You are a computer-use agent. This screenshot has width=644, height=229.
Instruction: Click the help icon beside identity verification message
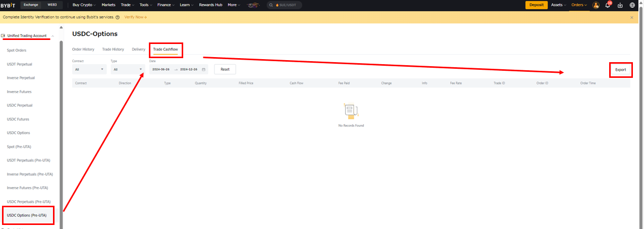[x=118, y=17]
